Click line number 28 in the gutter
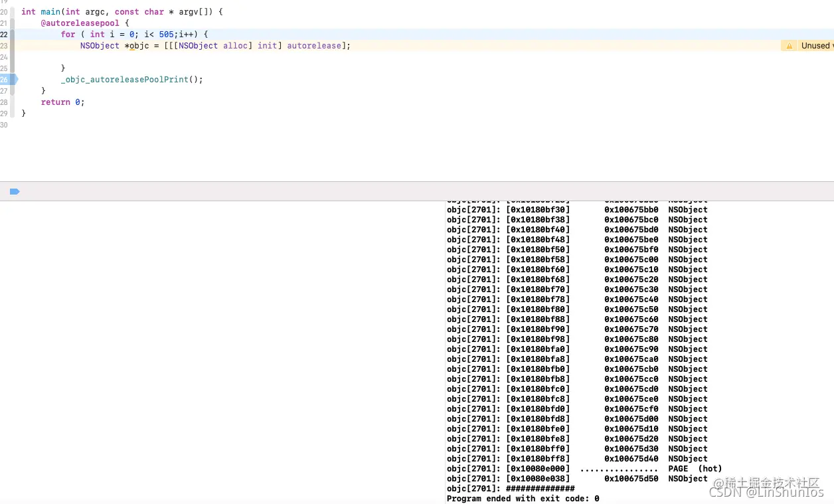Viewport: 834px width, 504px height. pos(4,102)
